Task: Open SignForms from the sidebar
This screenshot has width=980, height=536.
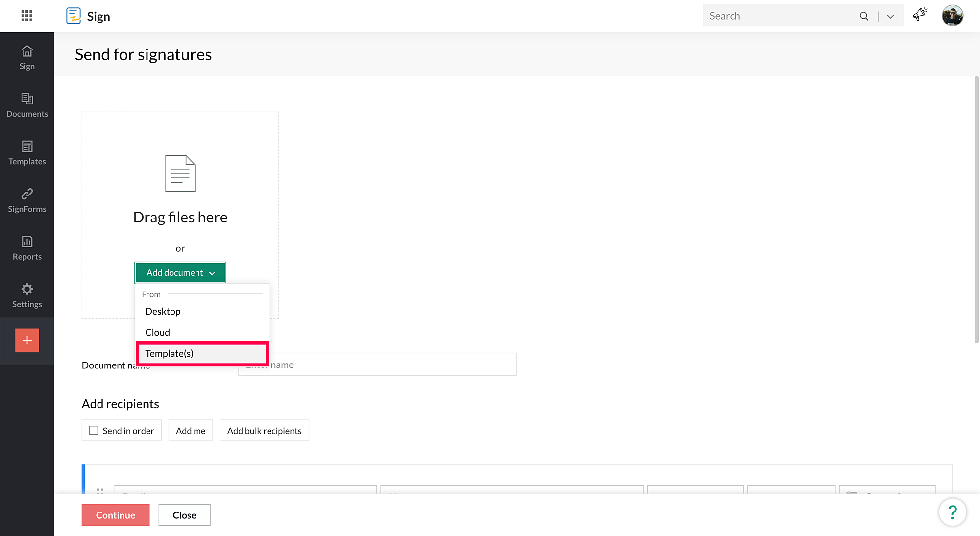Action: [x=27, y=200]
